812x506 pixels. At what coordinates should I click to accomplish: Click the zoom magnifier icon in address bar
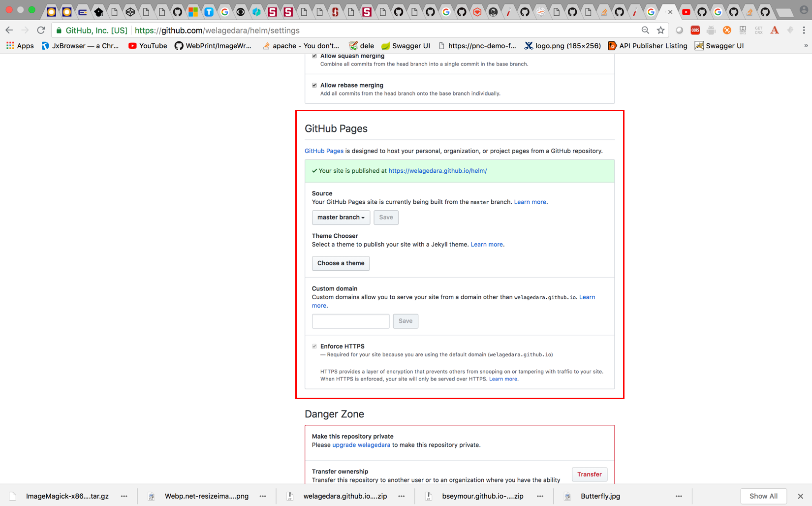coord(645,30)
